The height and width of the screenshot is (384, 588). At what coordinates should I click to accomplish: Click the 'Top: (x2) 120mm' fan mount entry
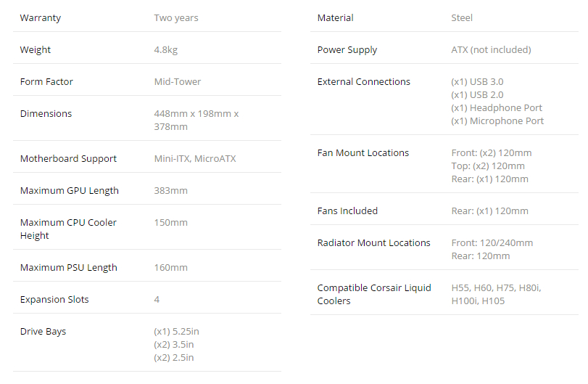(x=488, y=166)
